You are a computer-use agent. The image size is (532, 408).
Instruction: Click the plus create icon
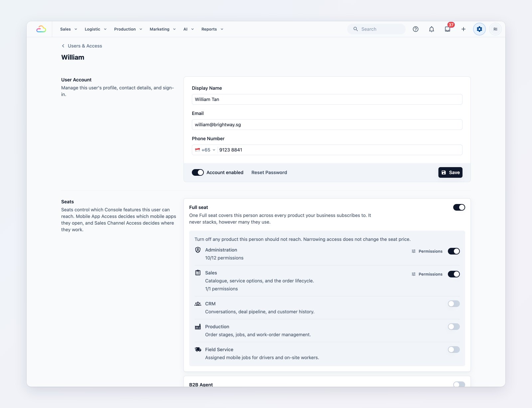(x=464, y=29)
